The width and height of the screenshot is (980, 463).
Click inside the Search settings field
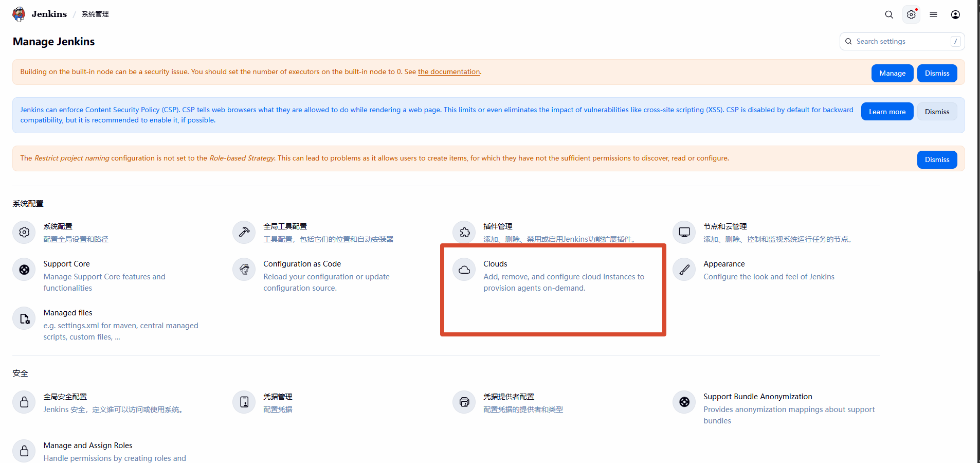point(902,41)
